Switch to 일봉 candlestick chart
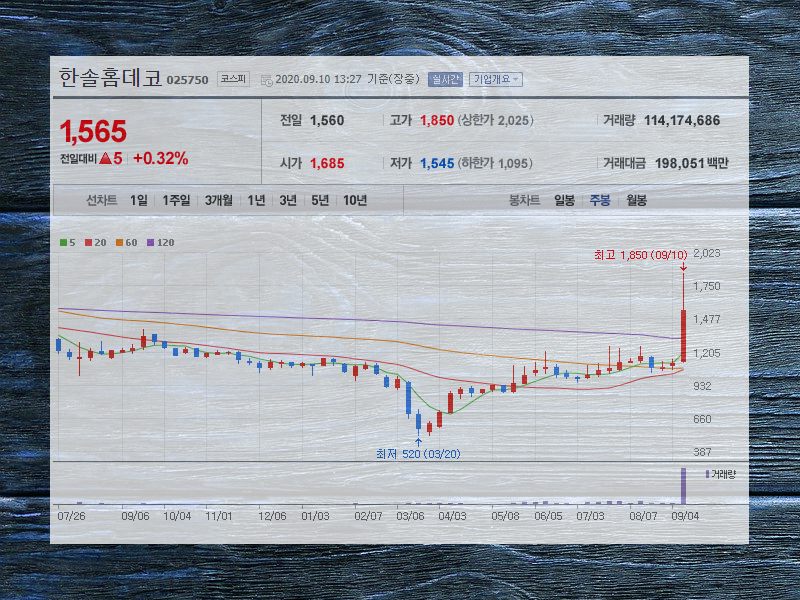Screen dimensions: 800x600 [565, 201]
